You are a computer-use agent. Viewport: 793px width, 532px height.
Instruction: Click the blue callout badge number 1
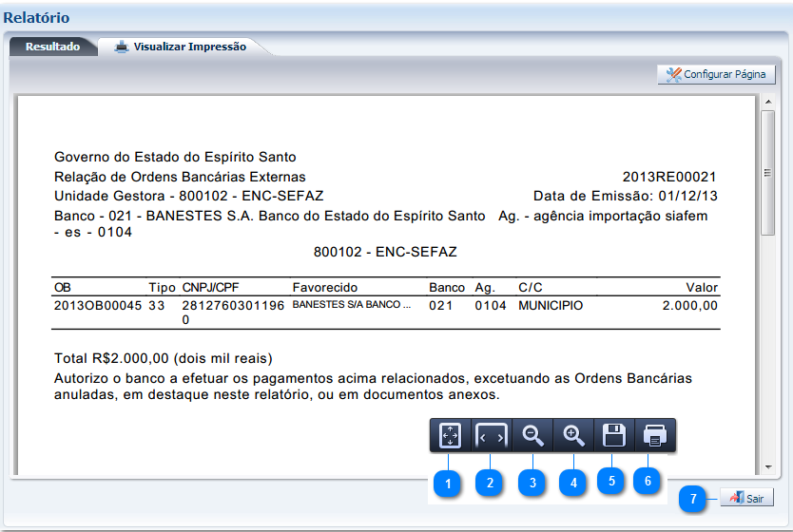[447, 483]
